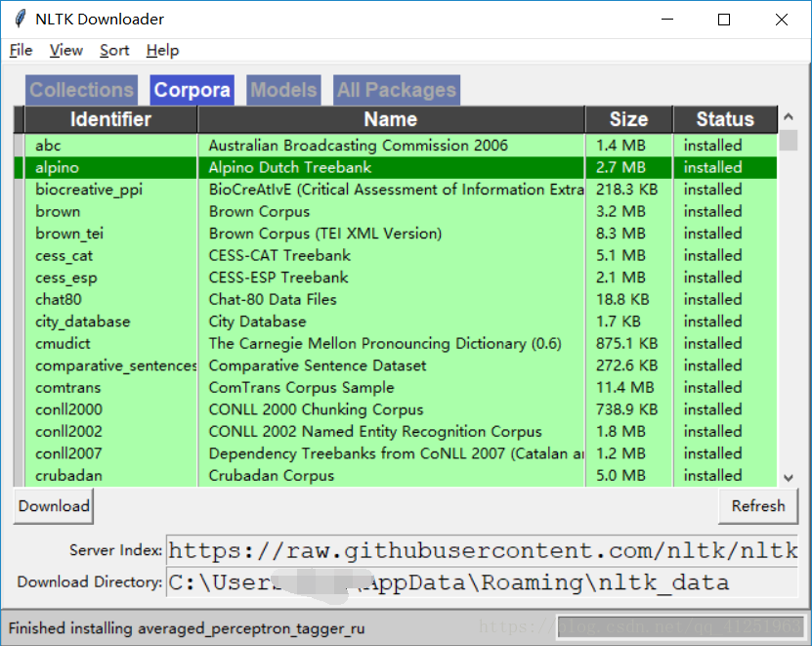Click the 'Finished installing averaged_perceptron_tagger_ru' status message

point(187,628)
